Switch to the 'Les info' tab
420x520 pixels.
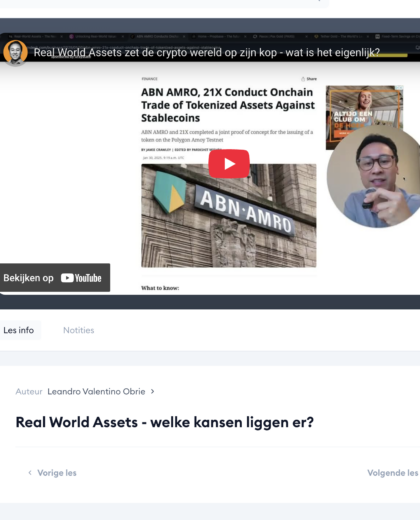(19, 330)
